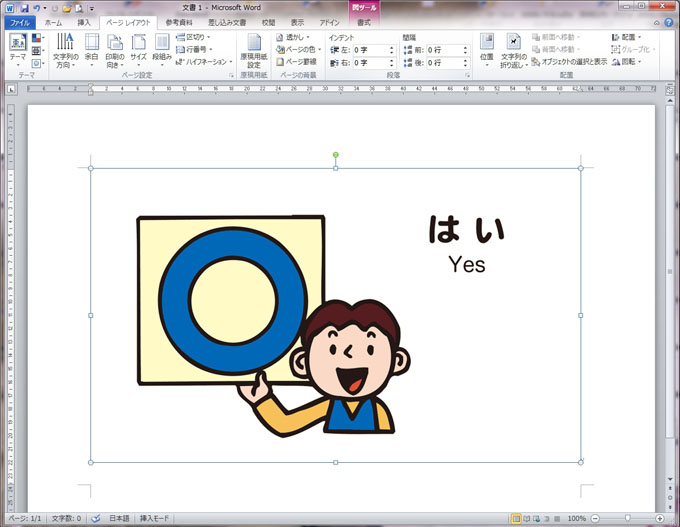Image resolution: width=680 pixels, height=527 pixels.
Task: Click the 印刷の向き (Orientation) icon
Action: (x=114, y=48)
